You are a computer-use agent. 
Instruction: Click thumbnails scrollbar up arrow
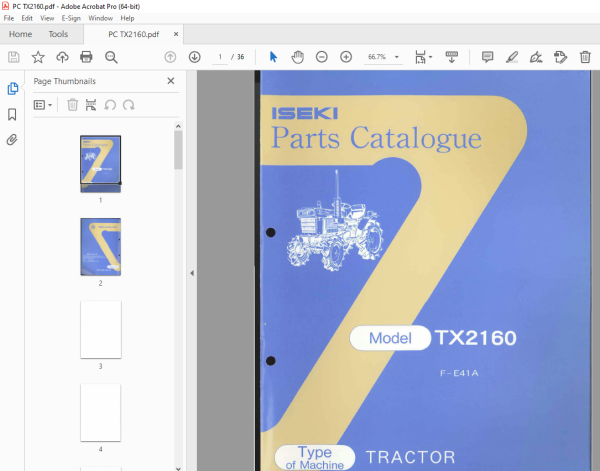coord(178,126)
